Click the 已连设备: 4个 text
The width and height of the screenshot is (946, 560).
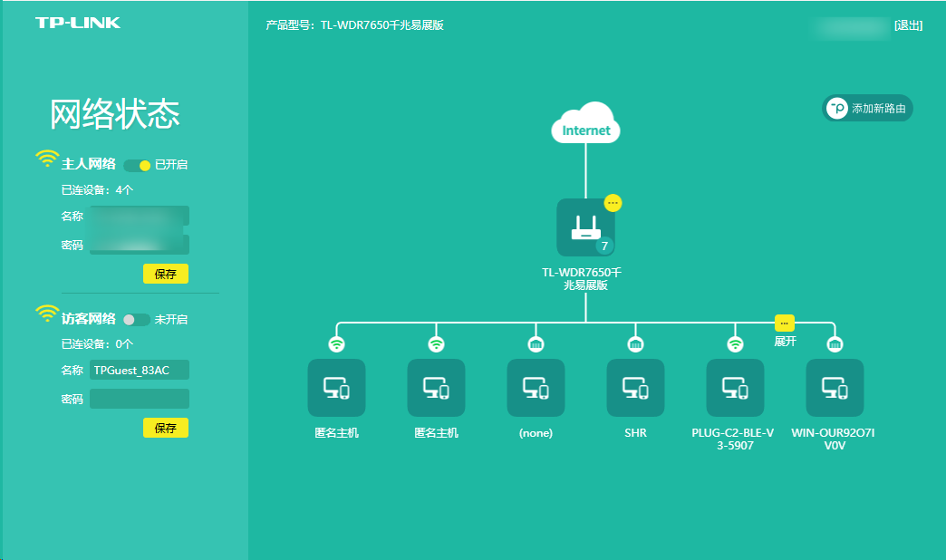(97, 190)
